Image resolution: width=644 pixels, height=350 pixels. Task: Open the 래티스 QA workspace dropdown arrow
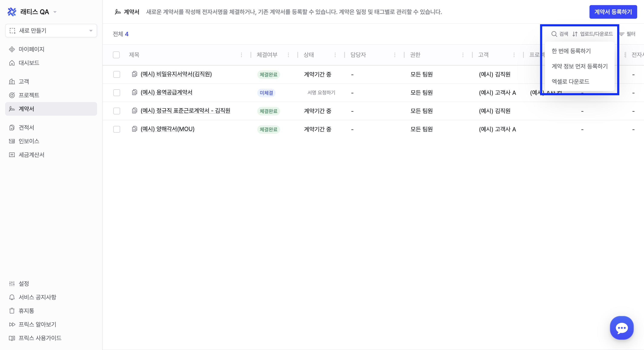[x=55, y=12]
